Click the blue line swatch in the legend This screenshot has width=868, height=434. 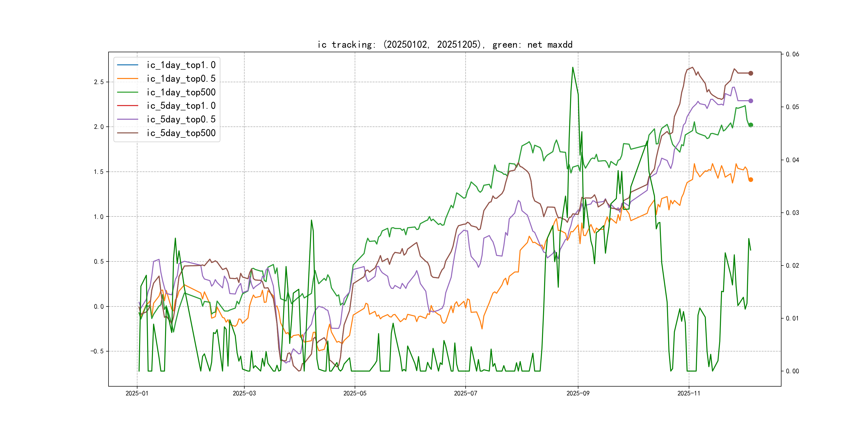point(127,65)
